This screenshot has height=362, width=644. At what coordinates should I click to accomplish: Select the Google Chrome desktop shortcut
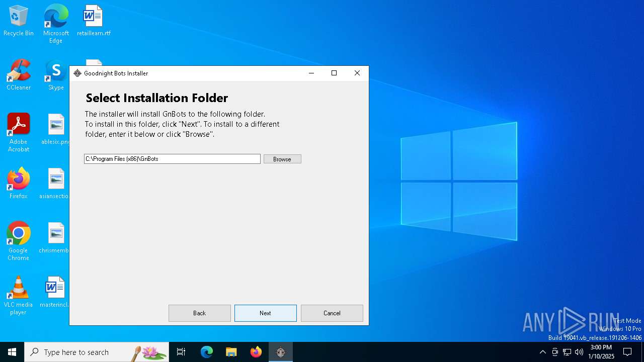click(x=19, y=241)
